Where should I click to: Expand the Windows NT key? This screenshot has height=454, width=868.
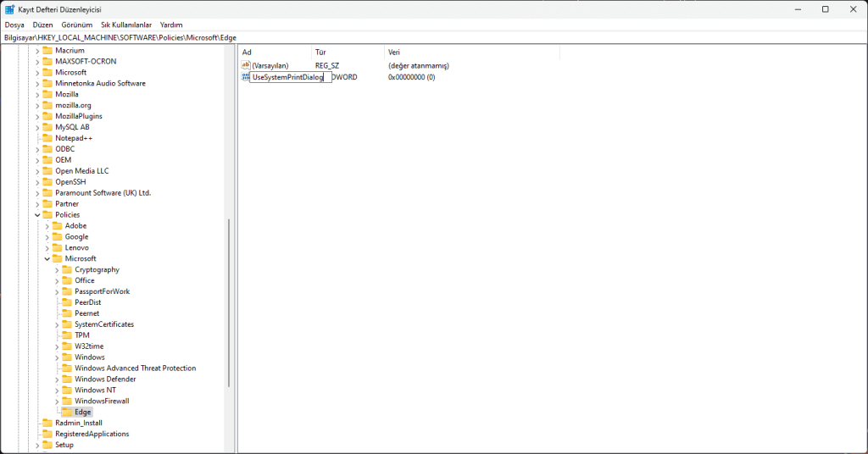coord(57,390)
